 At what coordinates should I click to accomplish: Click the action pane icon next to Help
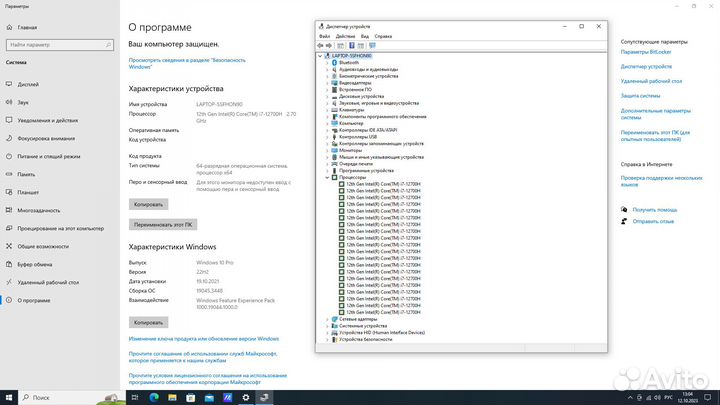pos(361,45)
